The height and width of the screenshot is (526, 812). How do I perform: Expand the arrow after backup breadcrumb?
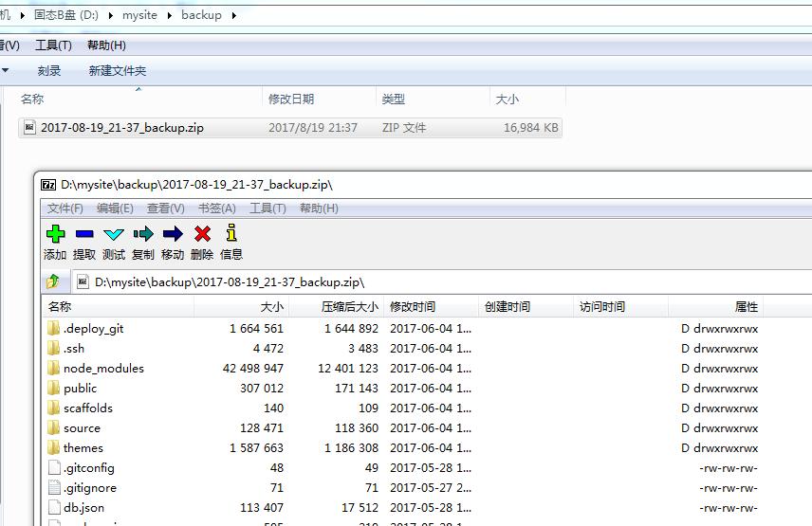tap(234, 15)
